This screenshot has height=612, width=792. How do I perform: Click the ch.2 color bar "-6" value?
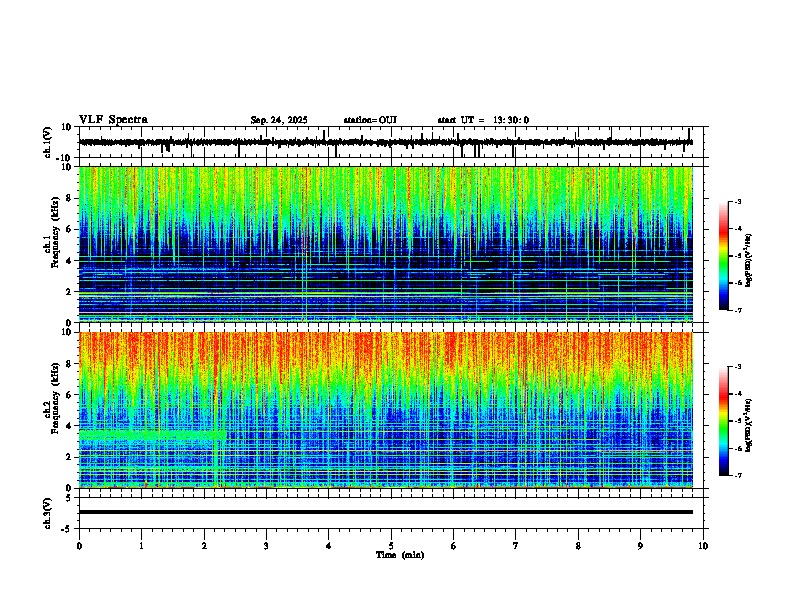coord(738,448)
